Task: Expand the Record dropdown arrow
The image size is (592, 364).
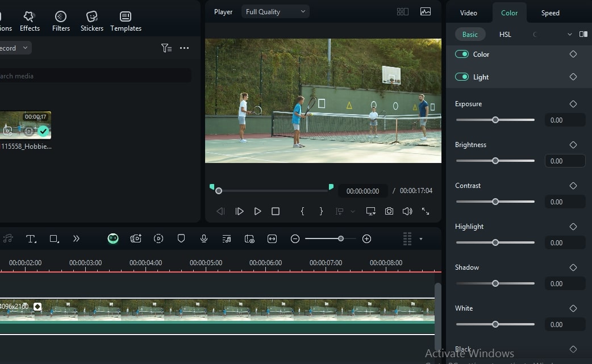Action: click(x=25, y=48)
